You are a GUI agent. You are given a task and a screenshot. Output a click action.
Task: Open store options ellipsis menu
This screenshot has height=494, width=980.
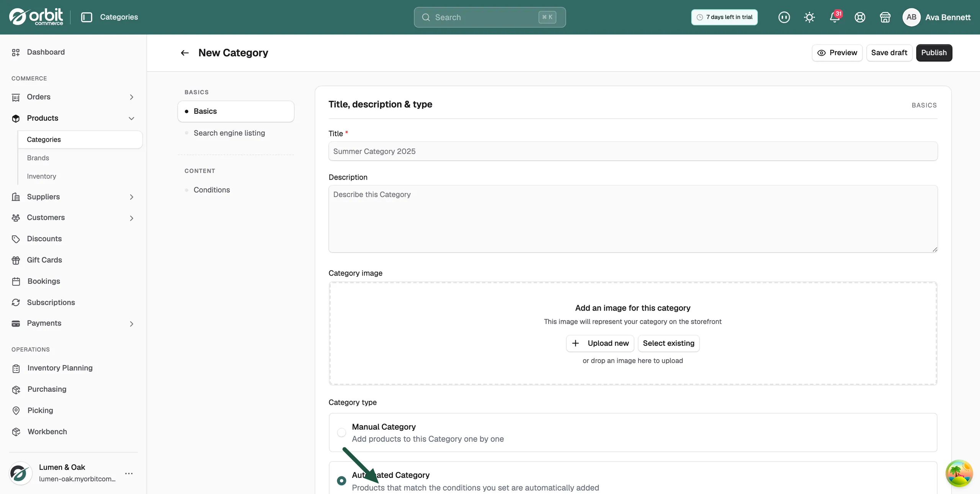pos(129,473)
